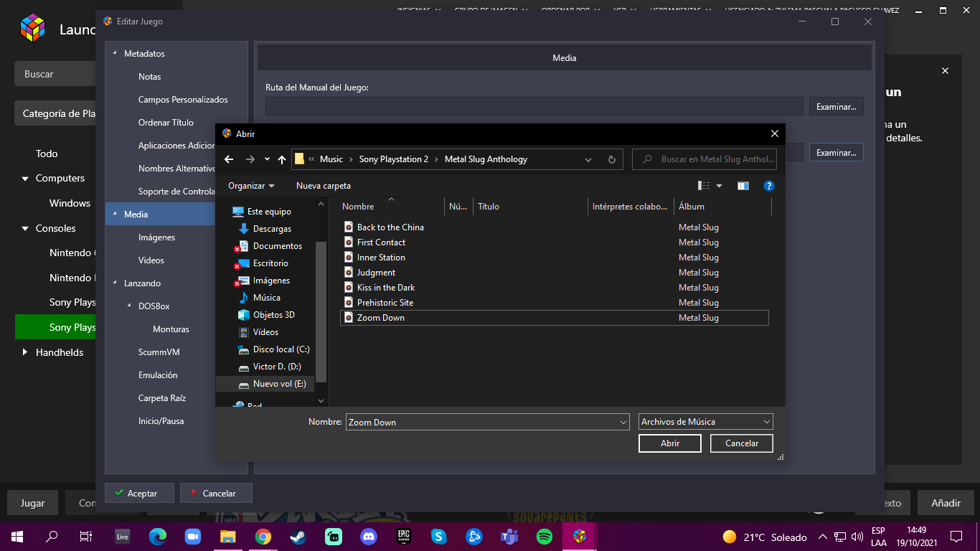Open Notas in Editar Juego tree
Screen dimensions: 980x551
coord(150,77)
